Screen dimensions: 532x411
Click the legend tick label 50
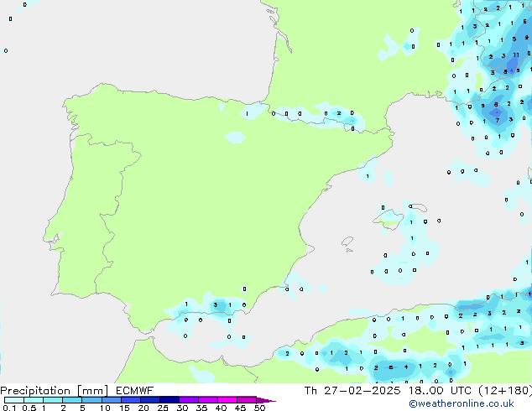[x=259, y=408]
